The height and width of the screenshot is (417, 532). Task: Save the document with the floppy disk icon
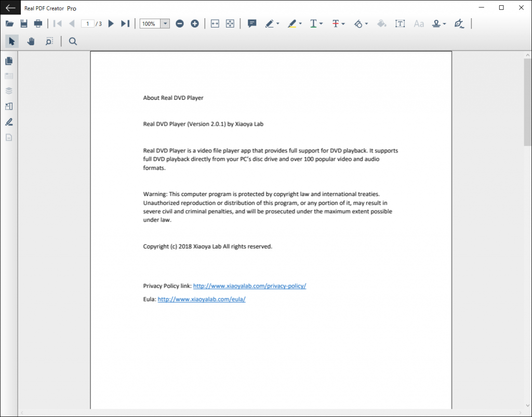pos(24,23)
